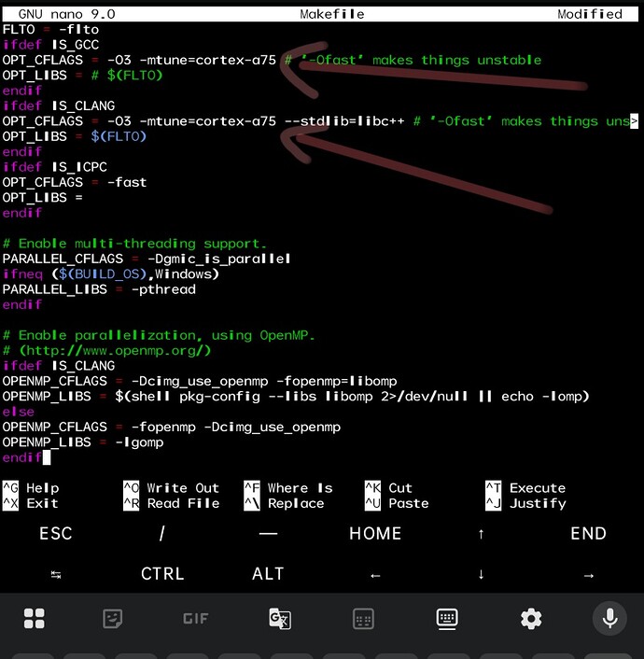Click the line overflow '>' marker
Viewport: 644px width, 659px height.
coord(634,121)
